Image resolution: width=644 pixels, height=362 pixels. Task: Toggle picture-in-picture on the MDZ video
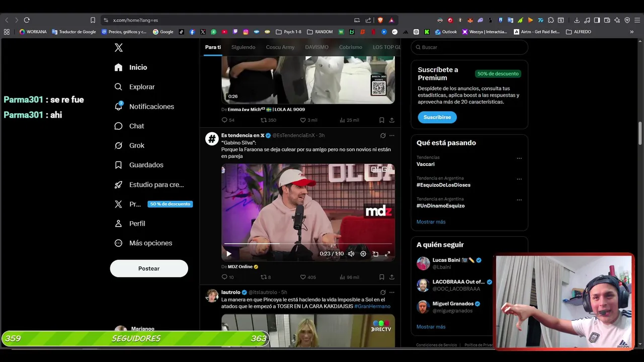[375, 254]
